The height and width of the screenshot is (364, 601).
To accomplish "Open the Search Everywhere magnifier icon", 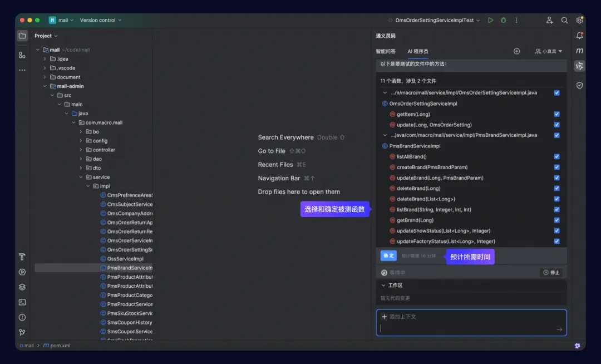I will tap(564, 20).
